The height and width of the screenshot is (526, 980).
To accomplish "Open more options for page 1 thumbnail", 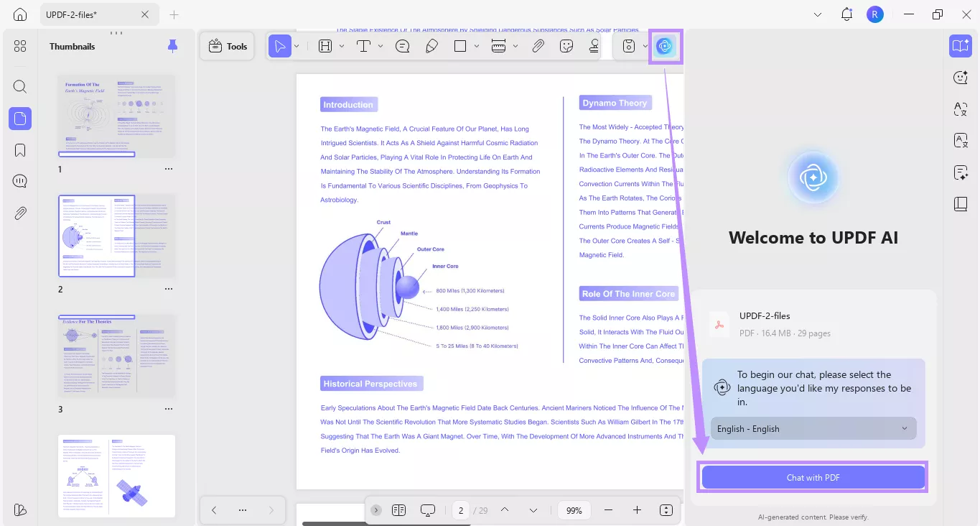I will click(x=169, y=169).
